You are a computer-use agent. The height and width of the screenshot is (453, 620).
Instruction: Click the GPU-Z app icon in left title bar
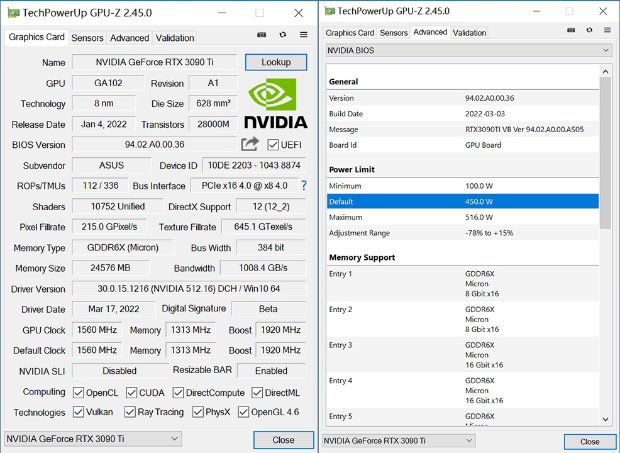tap(13, 13)
